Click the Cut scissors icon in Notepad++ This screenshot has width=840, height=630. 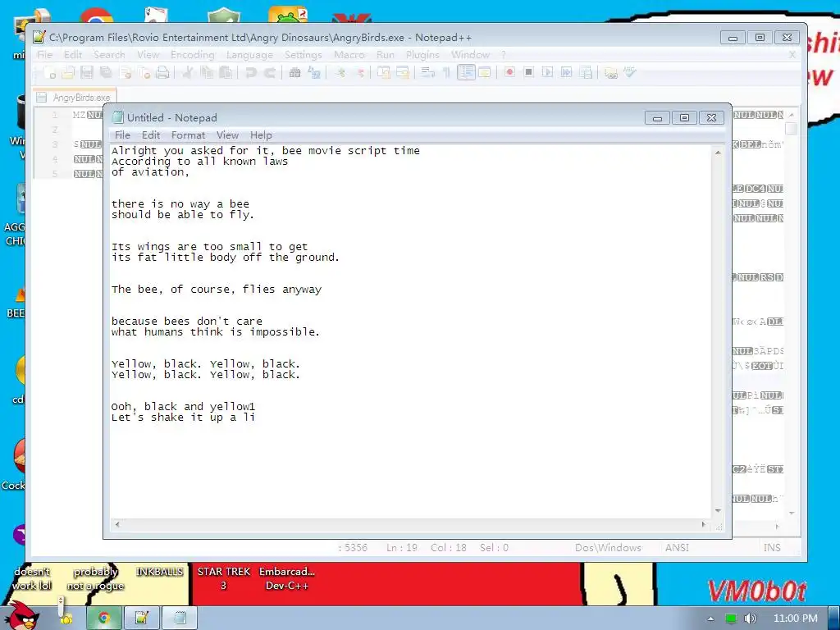187,72
